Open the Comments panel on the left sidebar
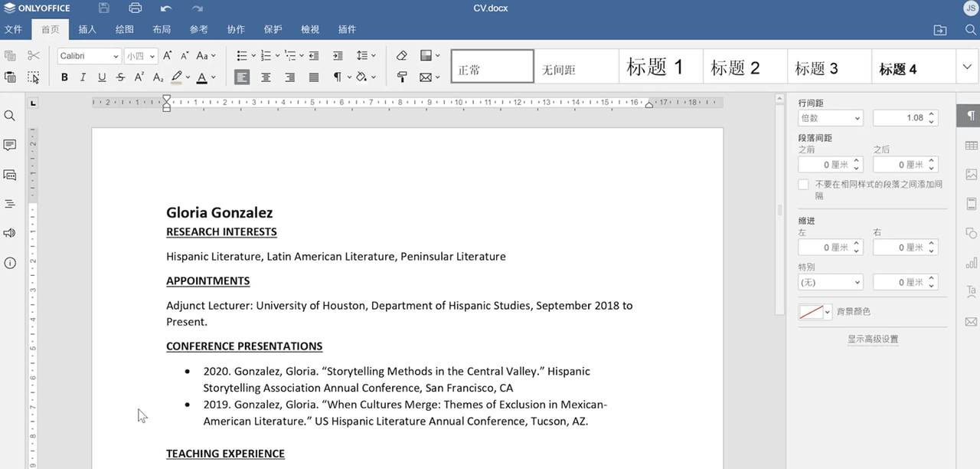The height and width of the screenshot is (469, 980). pyautogui.click(x=10, y=145)
